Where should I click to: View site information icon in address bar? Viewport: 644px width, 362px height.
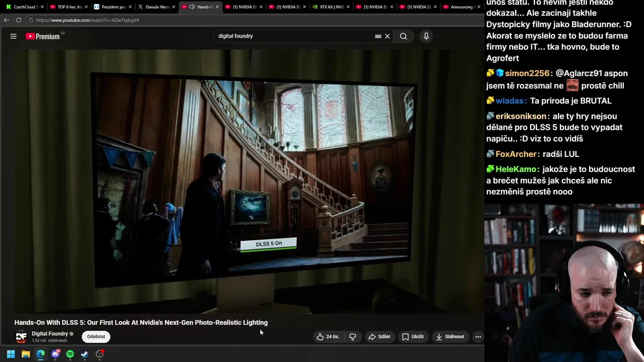(31, 20)
